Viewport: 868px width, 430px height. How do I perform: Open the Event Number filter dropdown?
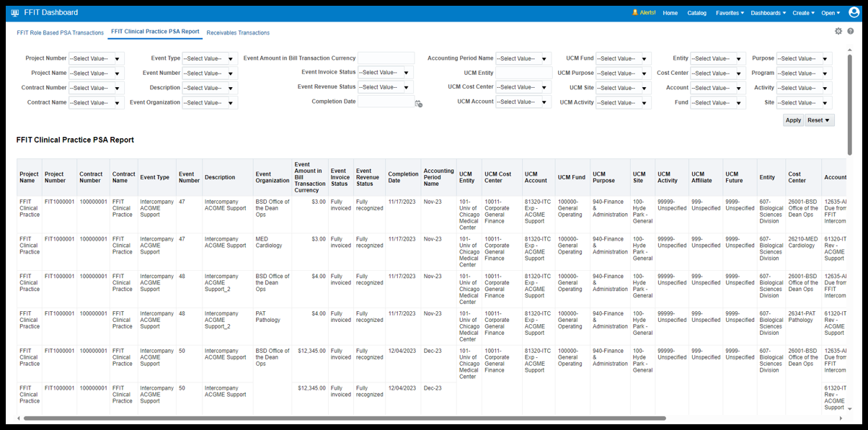(x=210, y=73)
